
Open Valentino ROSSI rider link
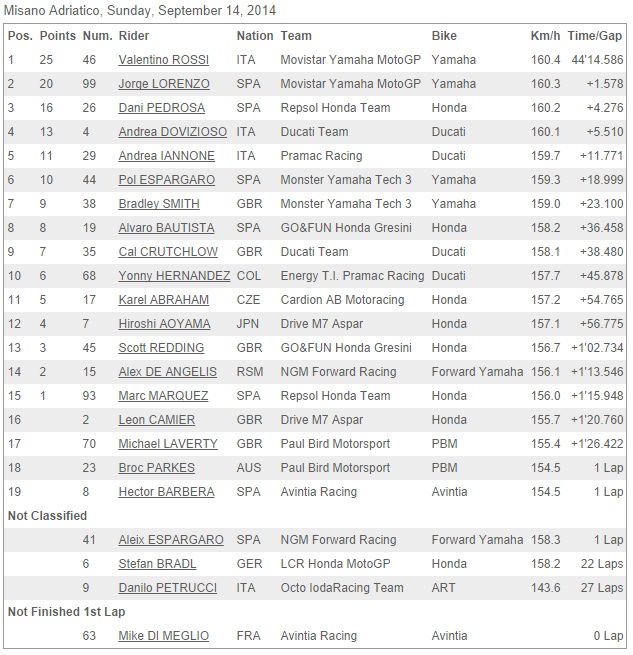pyautogui.click(x=163, y=60)
